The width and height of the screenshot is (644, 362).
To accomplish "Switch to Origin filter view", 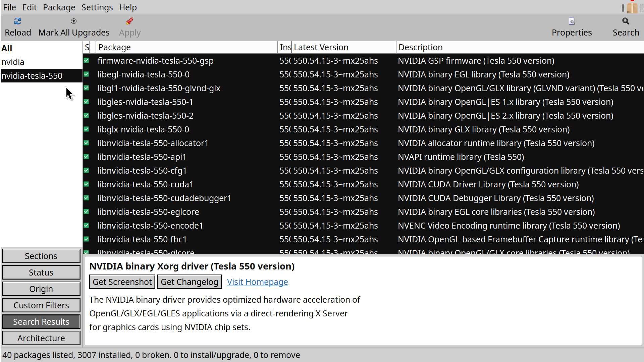I will click(41, 289).
